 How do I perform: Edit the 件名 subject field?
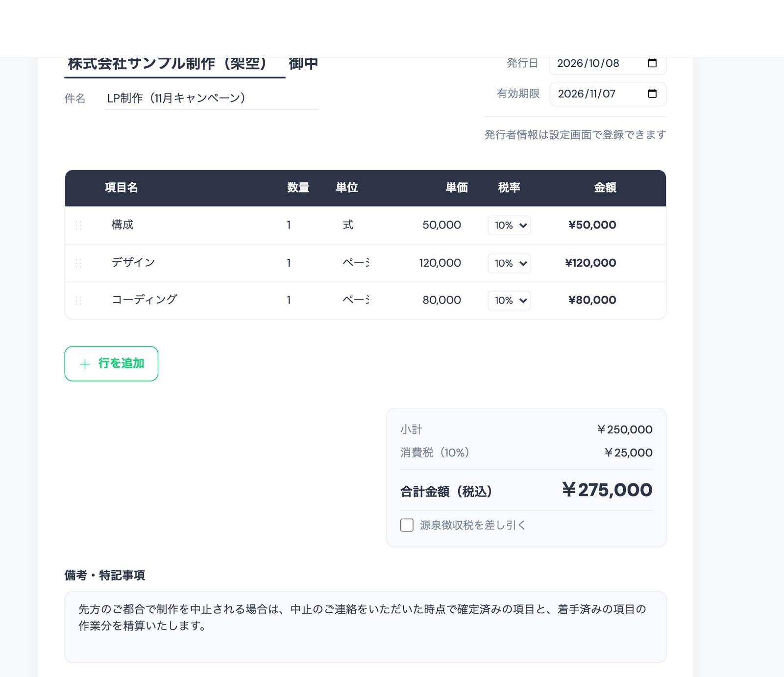coord(211,98)
